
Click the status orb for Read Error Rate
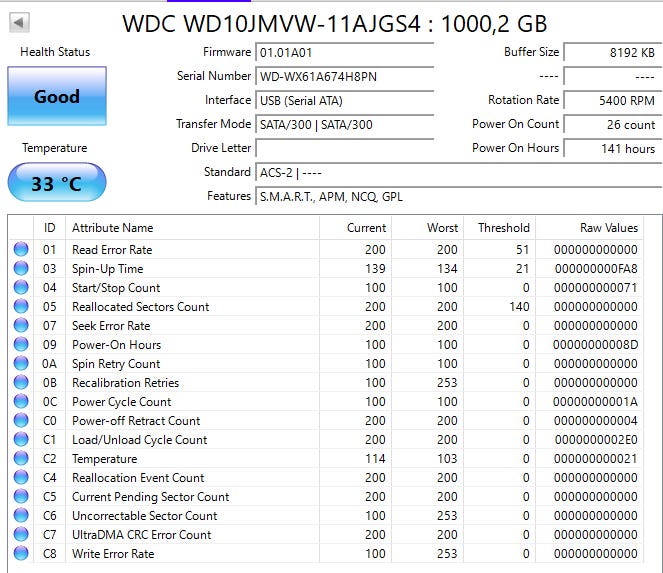[21, 249]
